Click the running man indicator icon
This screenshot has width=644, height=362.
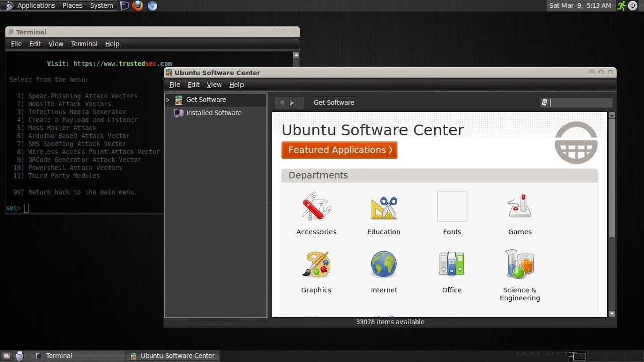[x=622, y=6]
